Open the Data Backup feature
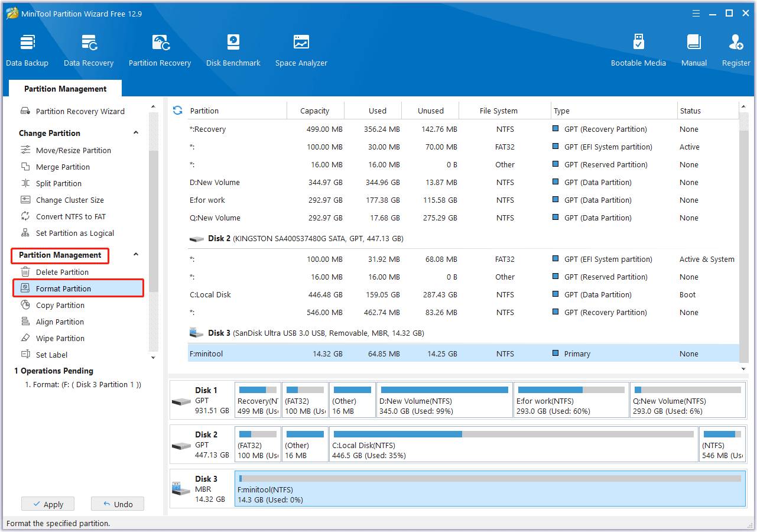 [x=27, y=48]
